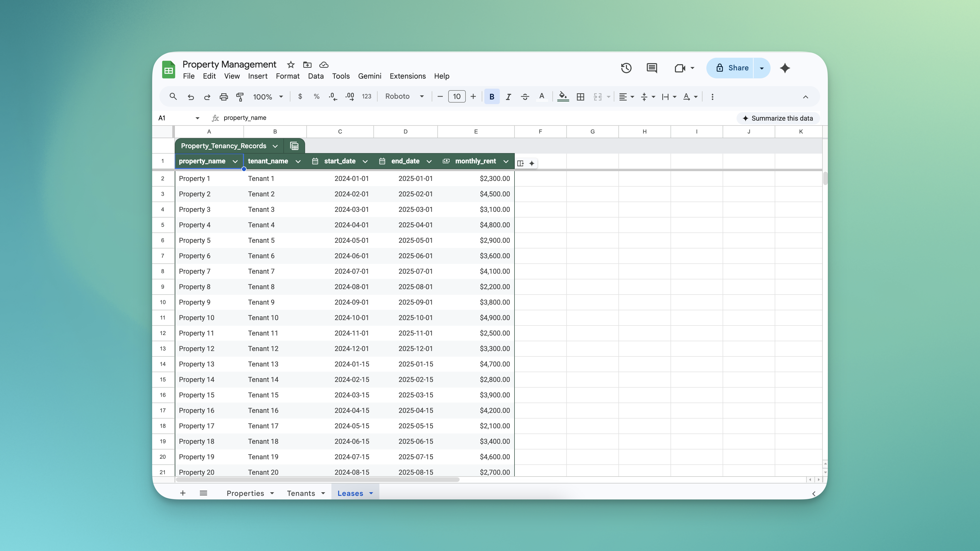Switch to the Tenants sheet tab
This screenshot has width=980, height=551.
point(301,493)
